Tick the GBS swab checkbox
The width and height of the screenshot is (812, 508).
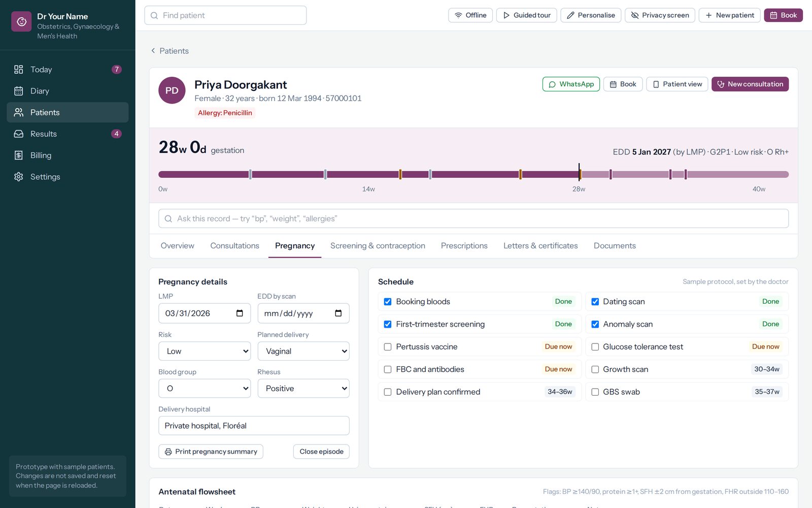595,392
